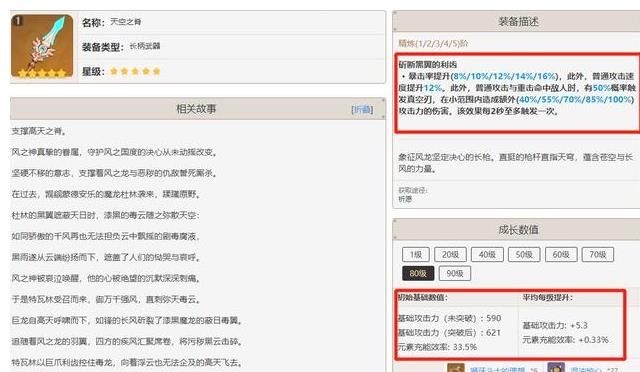Select the 60级 level button
The width and height of the screenshot is (640, 372).
click(561, 254)
